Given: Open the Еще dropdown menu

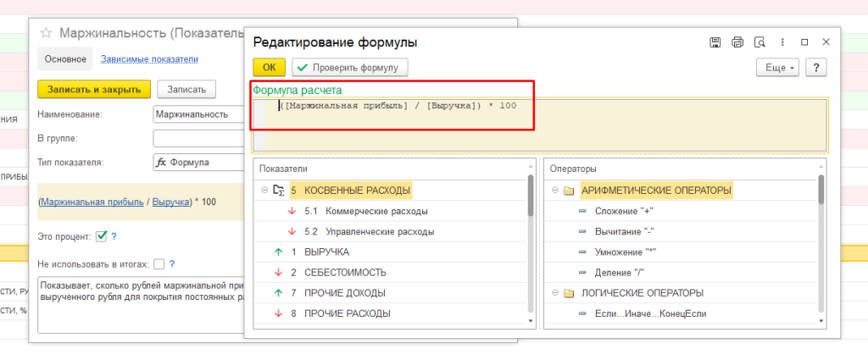Looking at the screenshot, I should (778, 68).
